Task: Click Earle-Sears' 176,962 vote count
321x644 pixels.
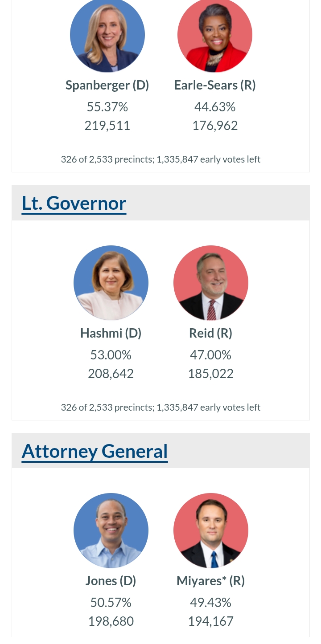Action: (x=215, y=126)
